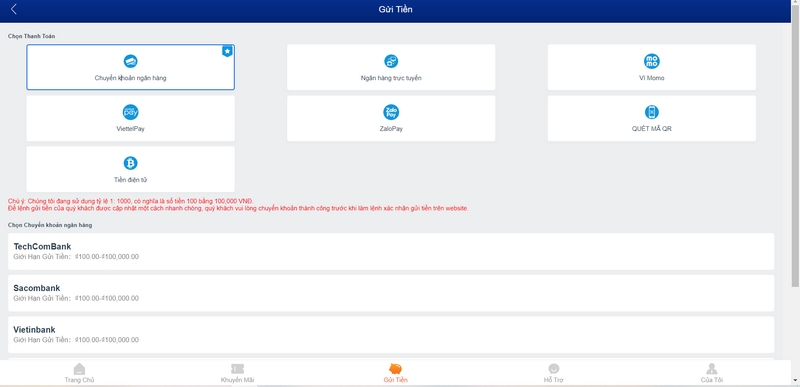Open the Gửi Tiền piggy bank tab
Screen dimensions: 800x387
[395, 373]
